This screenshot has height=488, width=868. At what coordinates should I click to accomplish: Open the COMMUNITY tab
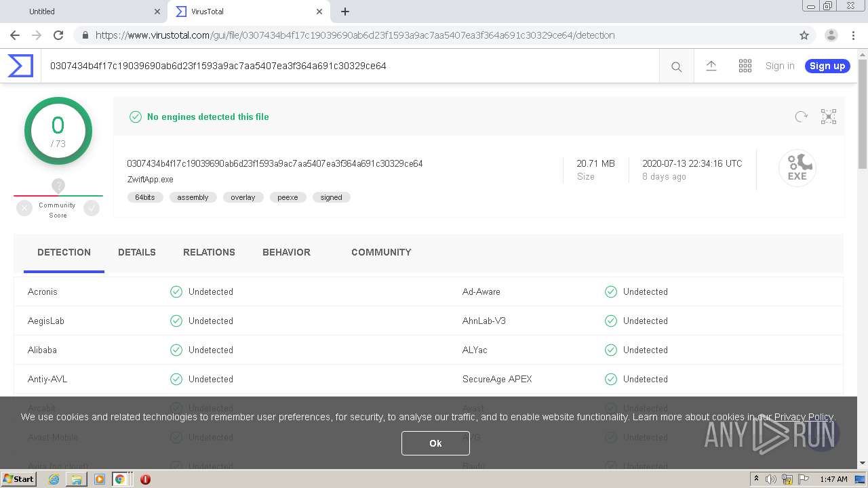[381, 252]
